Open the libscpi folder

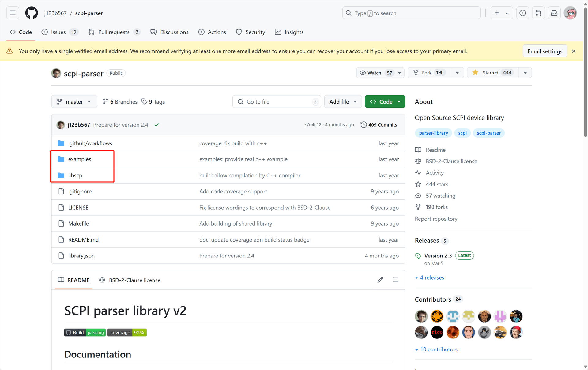tap(76, 175)
